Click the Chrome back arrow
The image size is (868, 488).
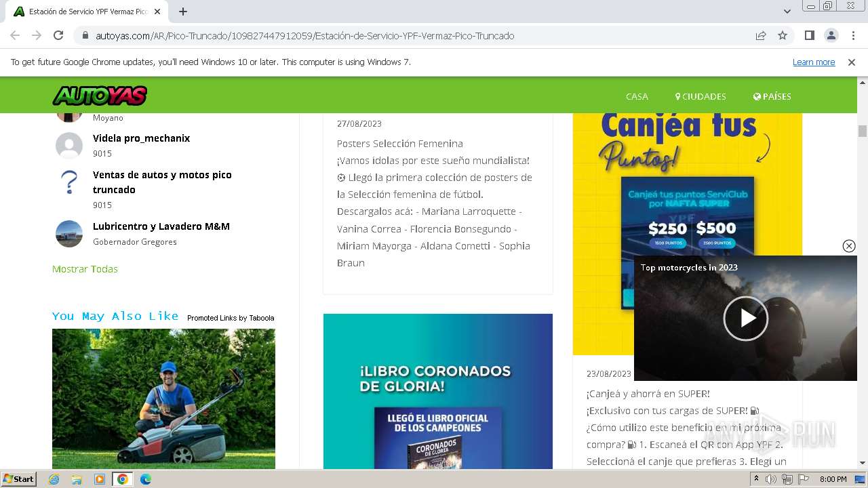[x=15, y=35]
